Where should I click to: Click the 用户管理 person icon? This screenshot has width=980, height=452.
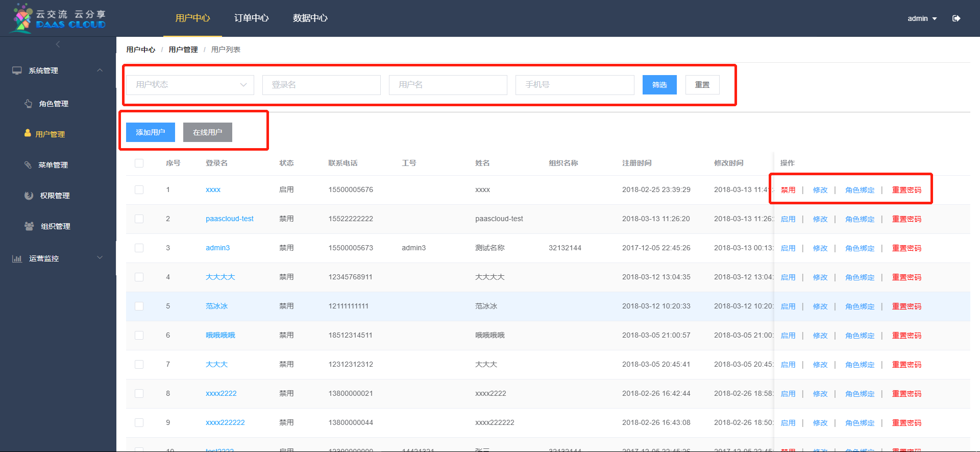(28, 133)
